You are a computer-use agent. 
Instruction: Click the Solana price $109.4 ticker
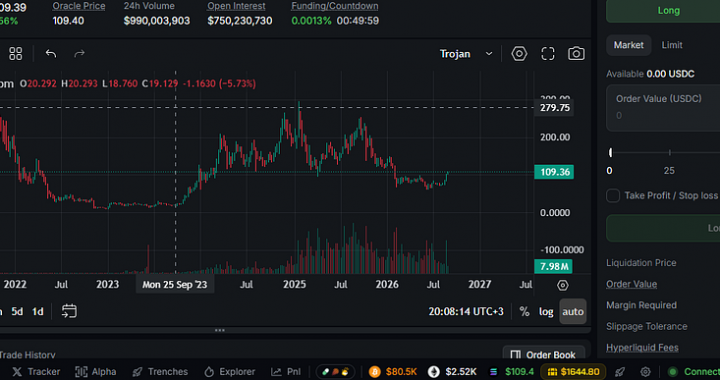(x=512, y=371)
